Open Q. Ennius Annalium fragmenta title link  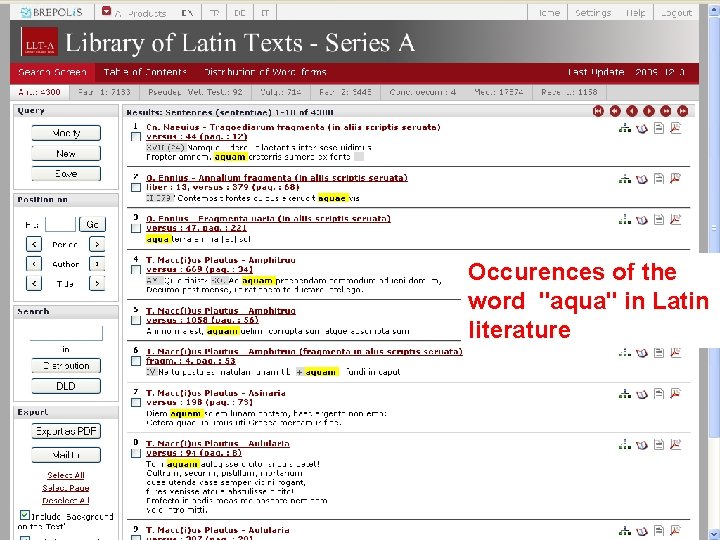point(277,178)
